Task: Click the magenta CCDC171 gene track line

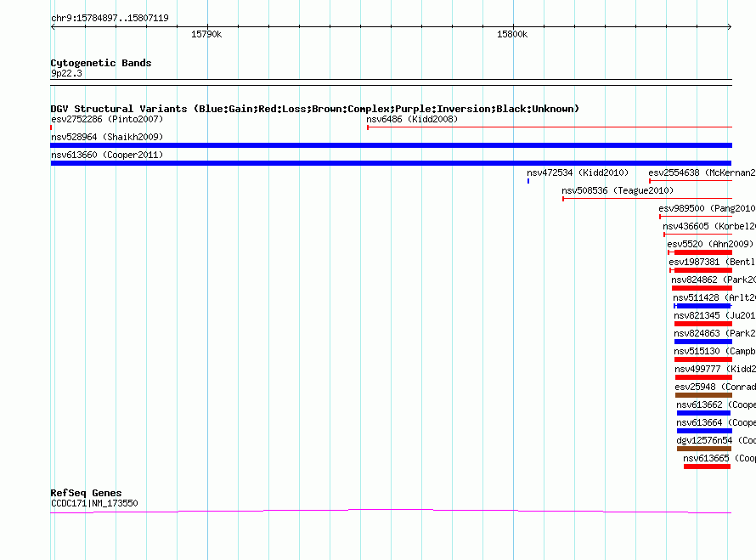Action: pos(391,511)
